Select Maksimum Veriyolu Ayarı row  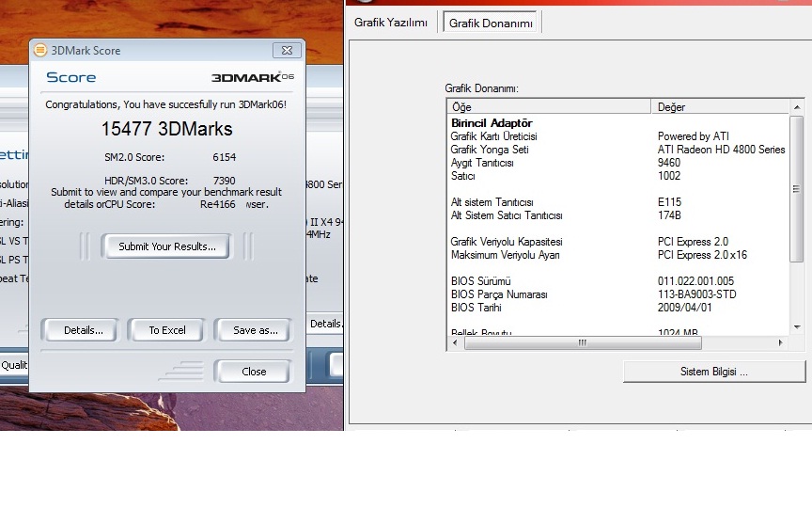(x=618, y=255)
